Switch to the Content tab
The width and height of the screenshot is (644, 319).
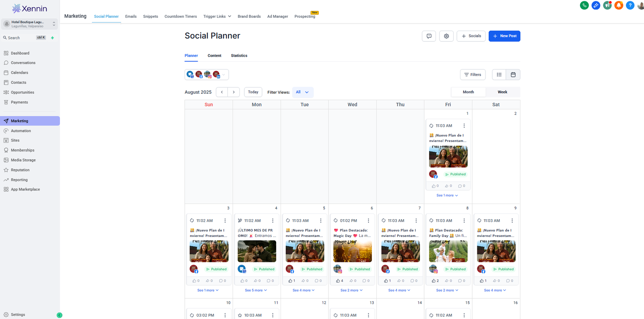pyautogui.click(x=215, y=56)
